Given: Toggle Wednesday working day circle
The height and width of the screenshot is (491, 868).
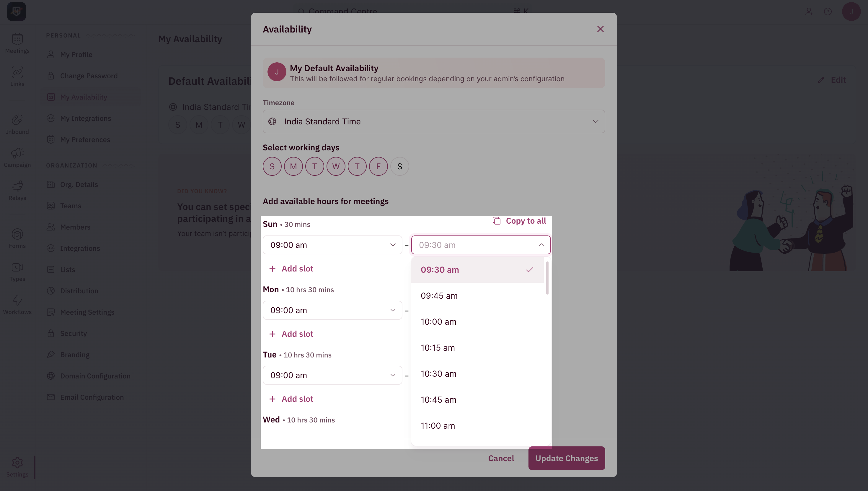Looking at the screenshot, I should pos(336,167).
